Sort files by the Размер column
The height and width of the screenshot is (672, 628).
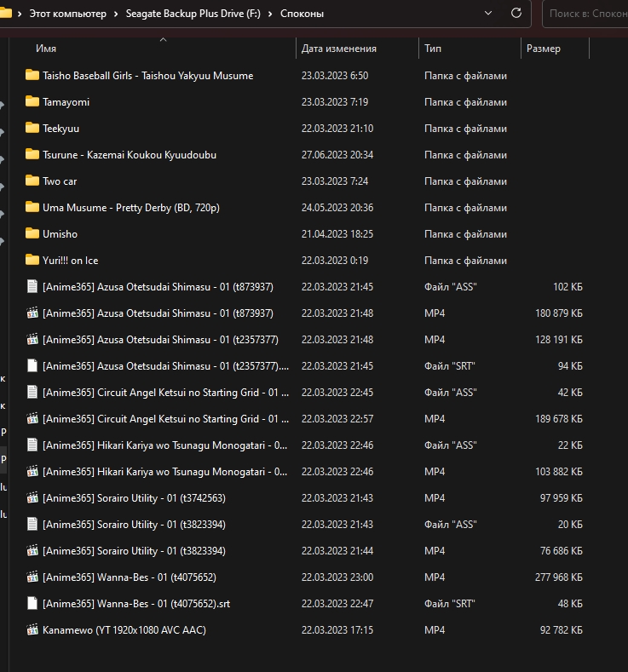(543, 49)
